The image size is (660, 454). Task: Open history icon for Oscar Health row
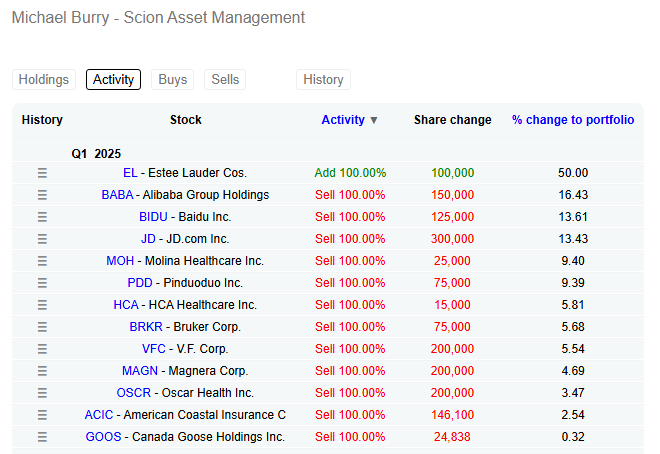click(x=42, y=393)
